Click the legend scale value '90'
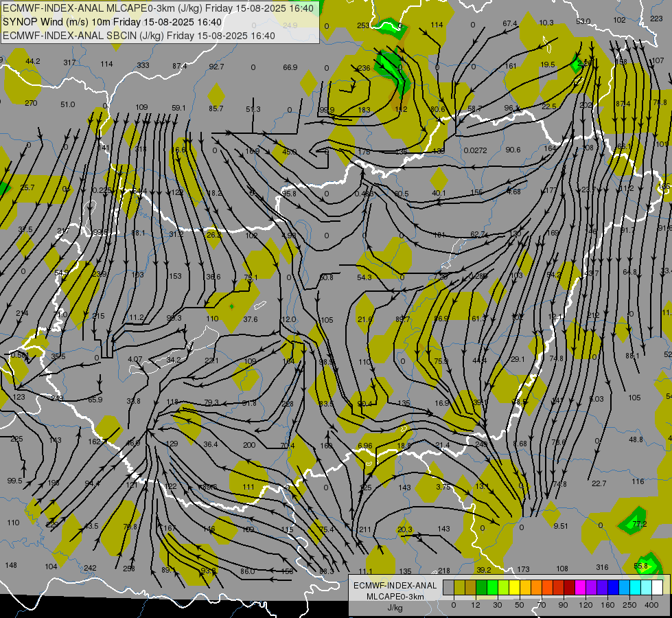This screenshot has height=618, width=672. click(x=563, y=605)
